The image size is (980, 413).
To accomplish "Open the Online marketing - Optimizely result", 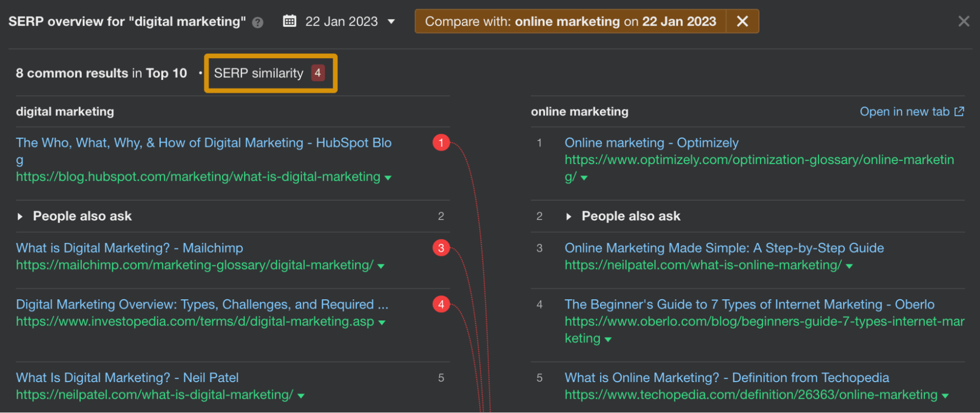I will pos(651,143).
